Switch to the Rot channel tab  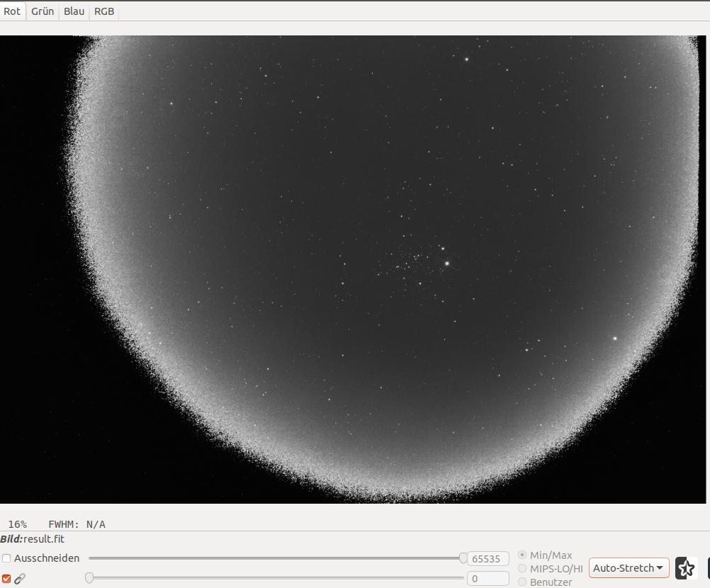coord(12,11)
